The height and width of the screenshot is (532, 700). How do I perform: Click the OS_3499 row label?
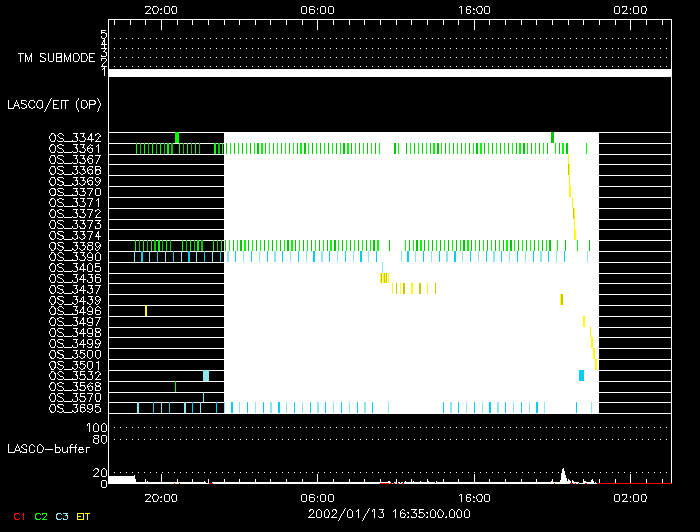pos(75,343)
